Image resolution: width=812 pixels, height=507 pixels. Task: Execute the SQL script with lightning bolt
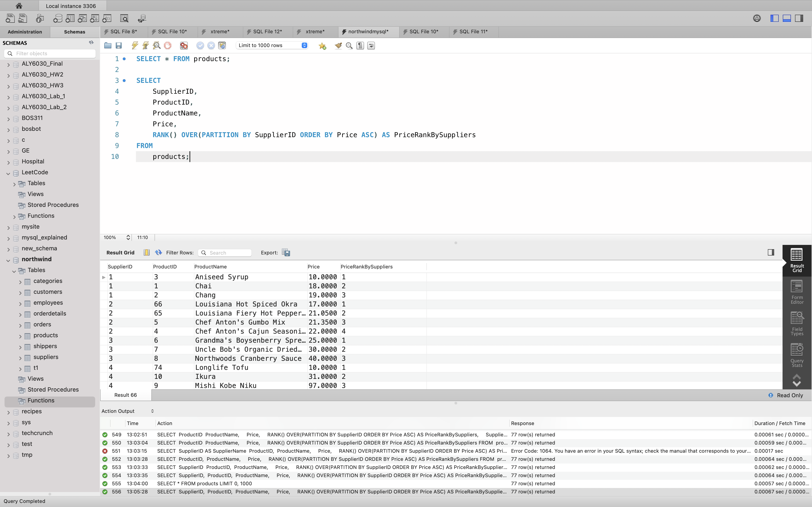tap(135, 45)
